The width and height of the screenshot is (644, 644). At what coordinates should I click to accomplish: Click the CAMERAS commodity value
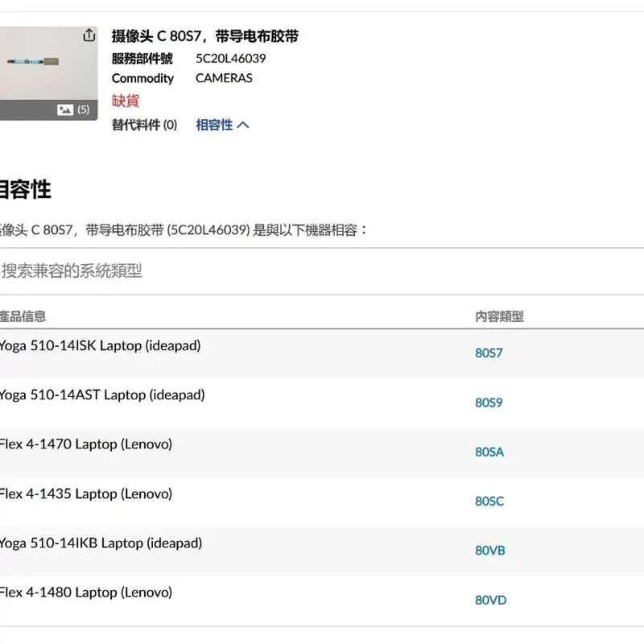[224, 78]
